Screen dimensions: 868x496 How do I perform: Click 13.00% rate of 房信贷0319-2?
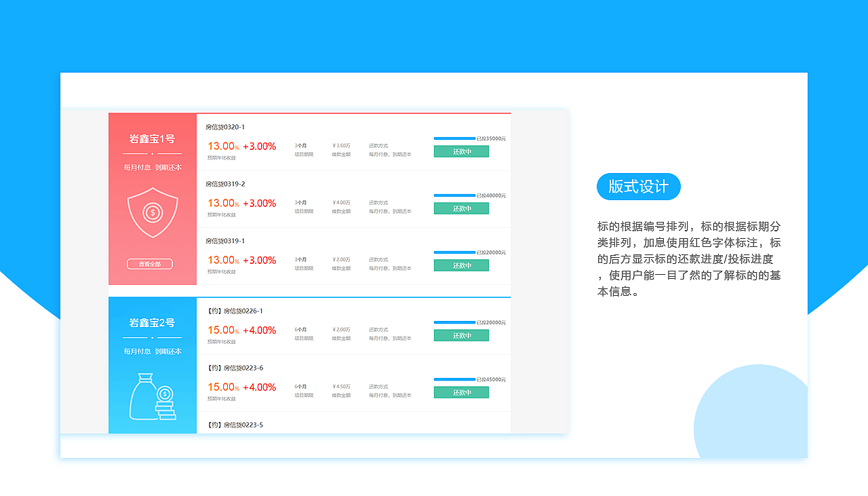[223, 203]
